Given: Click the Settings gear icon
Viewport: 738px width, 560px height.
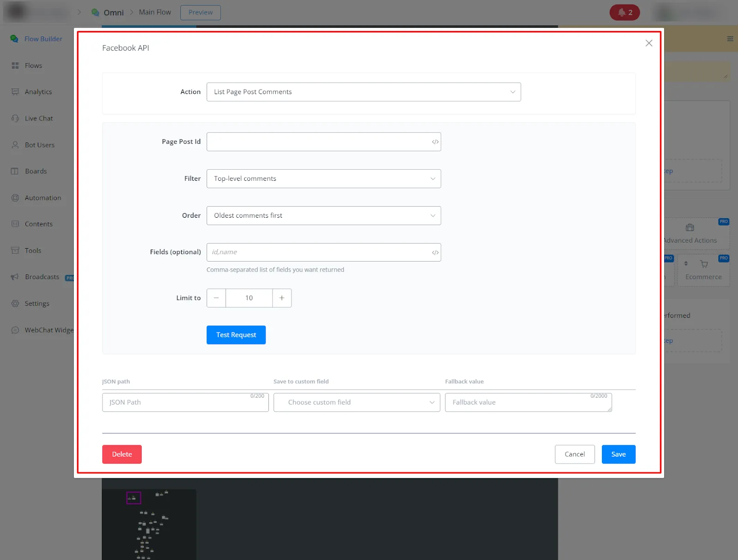Looking at the screenshot, I should point(15,304).
